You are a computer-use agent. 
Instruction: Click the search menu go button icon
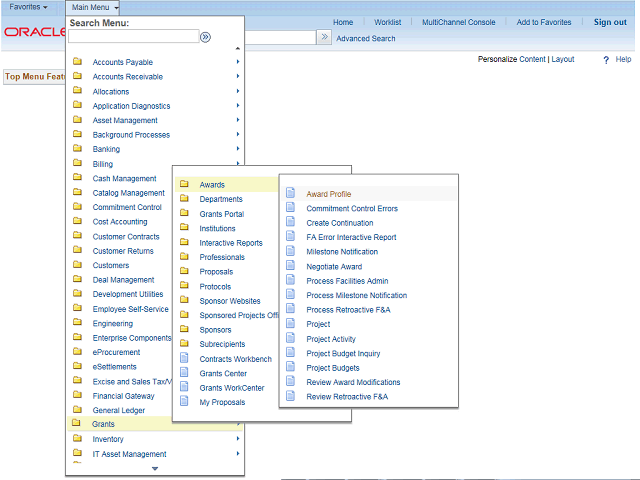(x=205, y=37)
